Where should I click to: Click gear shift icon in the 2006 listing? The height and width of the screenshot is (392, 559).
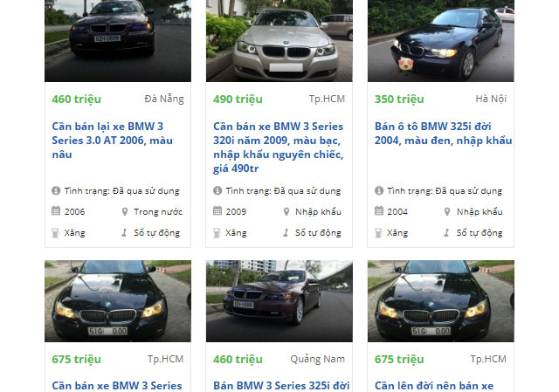(124, 233)
